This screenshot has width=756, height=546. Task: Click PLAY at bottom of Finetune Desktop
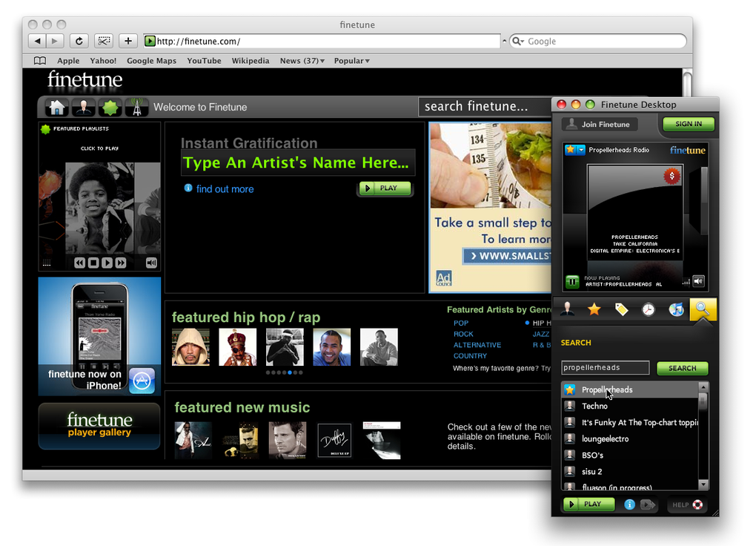click(589, 504)
